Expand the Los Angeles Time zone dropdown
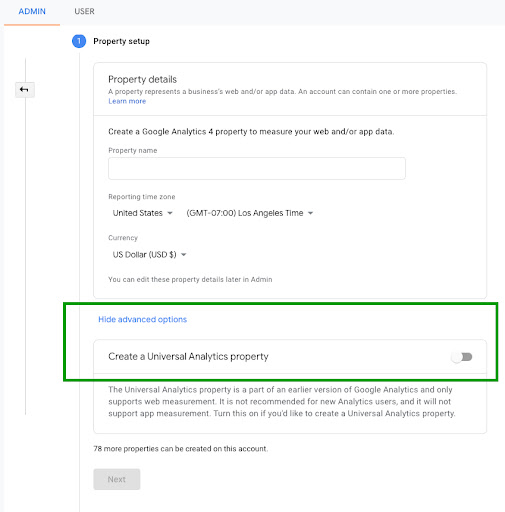This screenshot has height=512, width=505. [x=250, y=213]
